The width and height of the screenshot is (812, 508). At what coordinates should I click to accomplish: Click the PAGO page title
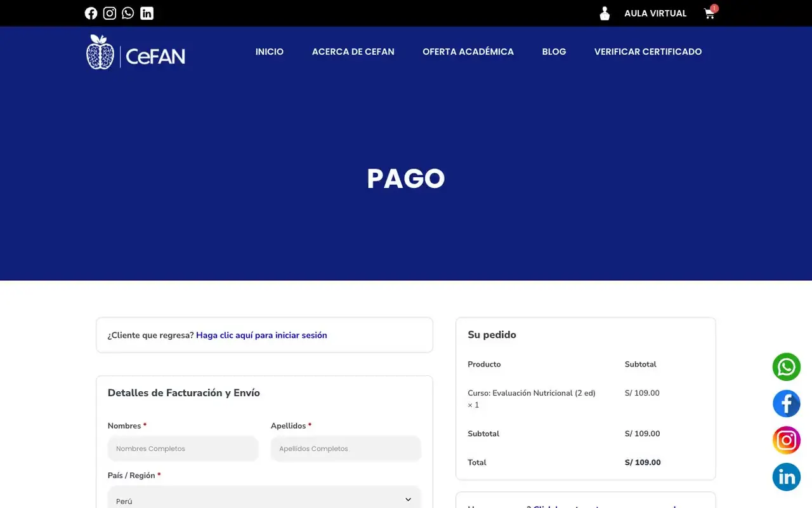click(x=406, y=179)
